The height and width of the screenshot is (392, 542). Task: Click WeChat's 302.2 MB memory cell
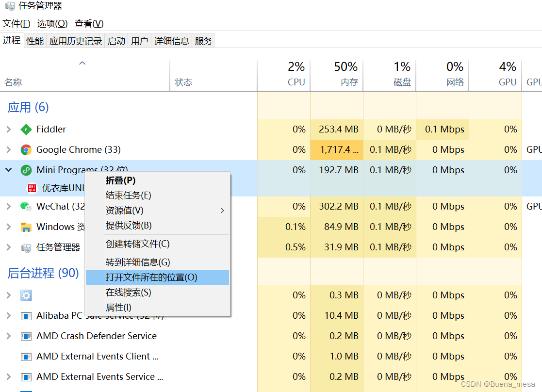tap(337, 206)
